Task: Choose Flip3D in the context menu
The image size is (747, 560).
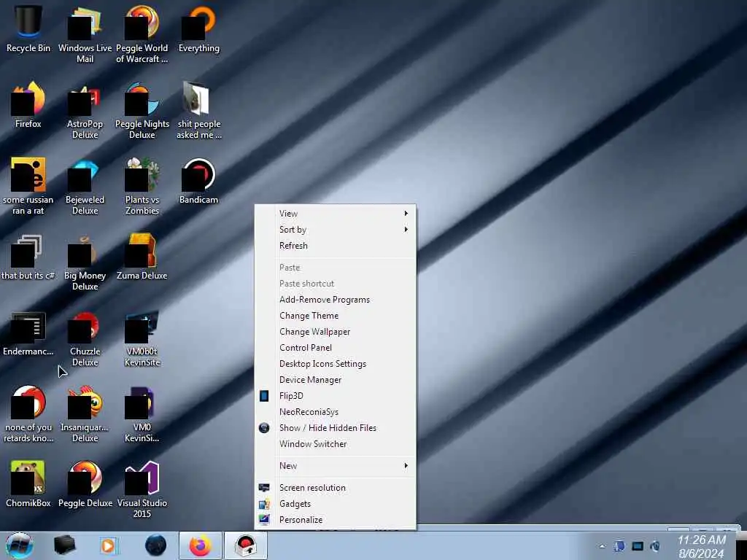Action: [336, 396]
